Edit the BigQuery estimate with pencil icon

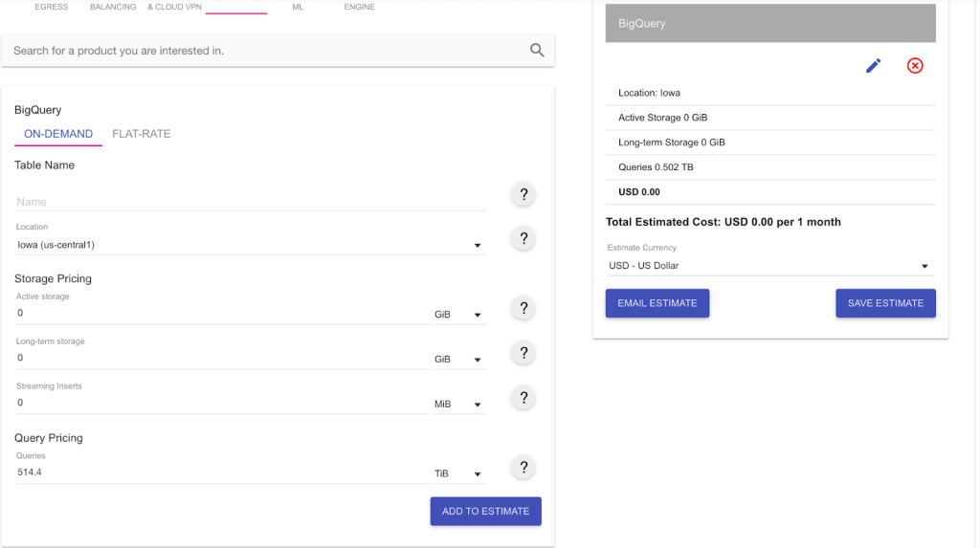pos(873,66)
